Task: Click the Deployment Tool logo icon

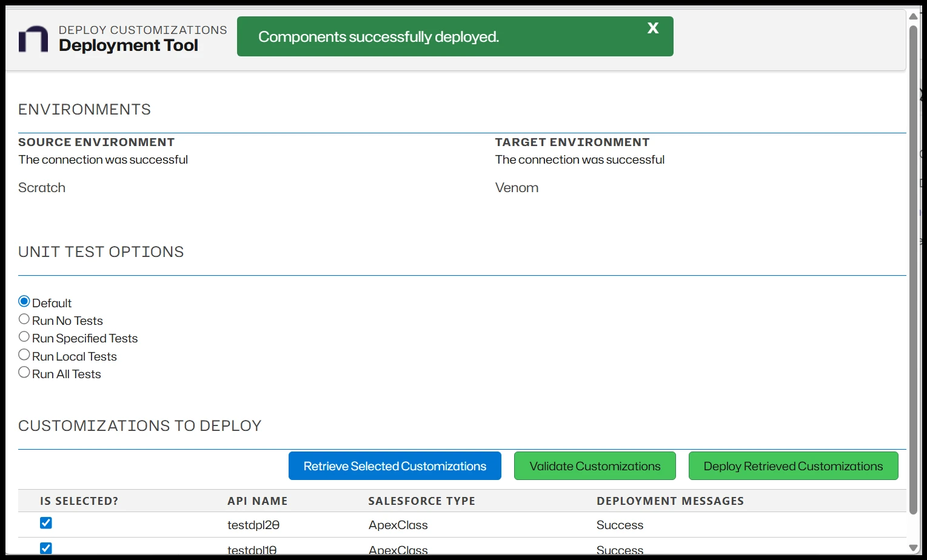Action: (33, 39)
